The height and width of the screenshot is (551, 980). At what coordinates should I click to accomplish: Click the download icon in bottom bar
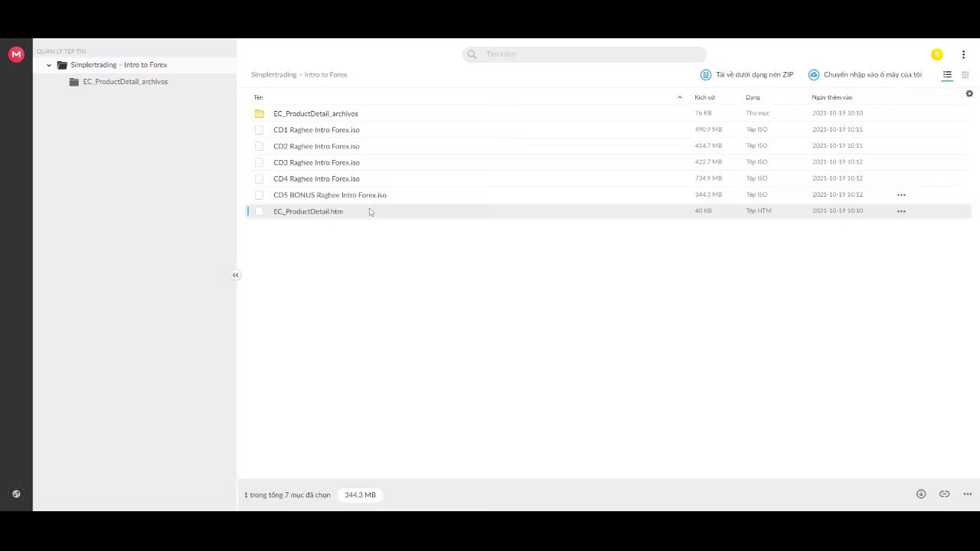pyautogui.click(x=921, y=494)
